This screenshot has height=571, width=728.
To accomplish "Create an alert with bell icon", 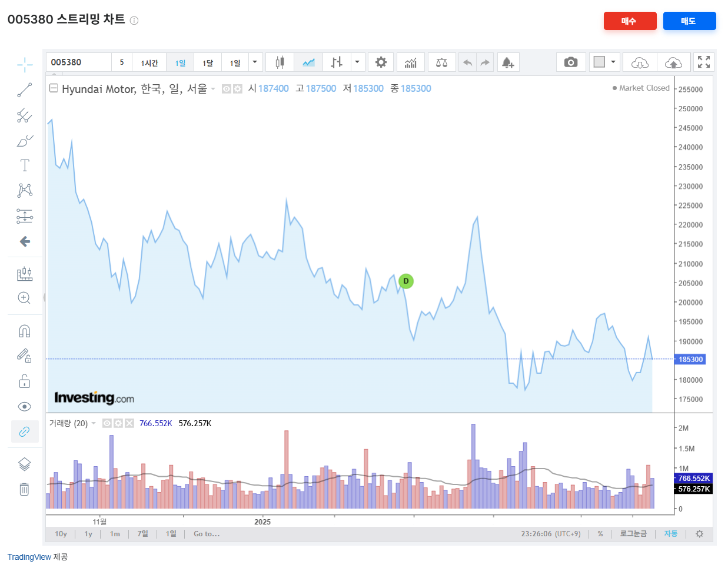I will (x=508, y=62).
